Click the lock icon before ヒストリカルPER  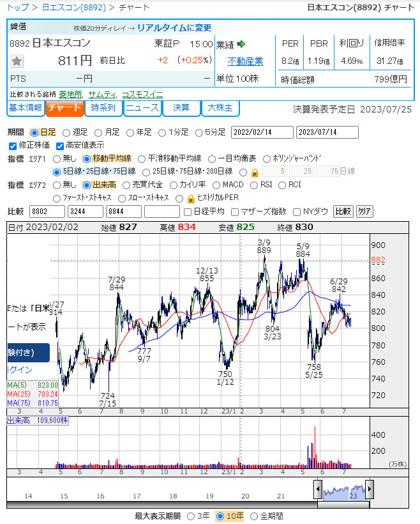click(190, 198)
